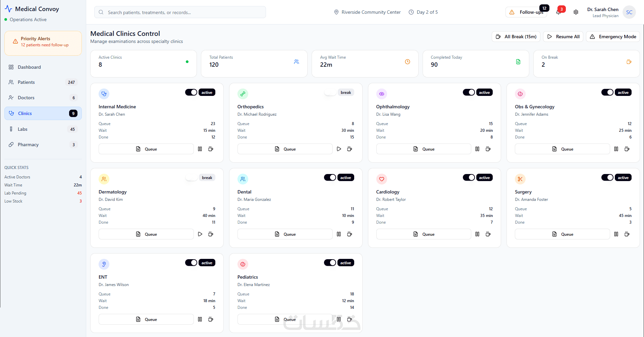The image size is (644, 337).
Task: Click Low Stock quick stat
Action: (43, 201)
